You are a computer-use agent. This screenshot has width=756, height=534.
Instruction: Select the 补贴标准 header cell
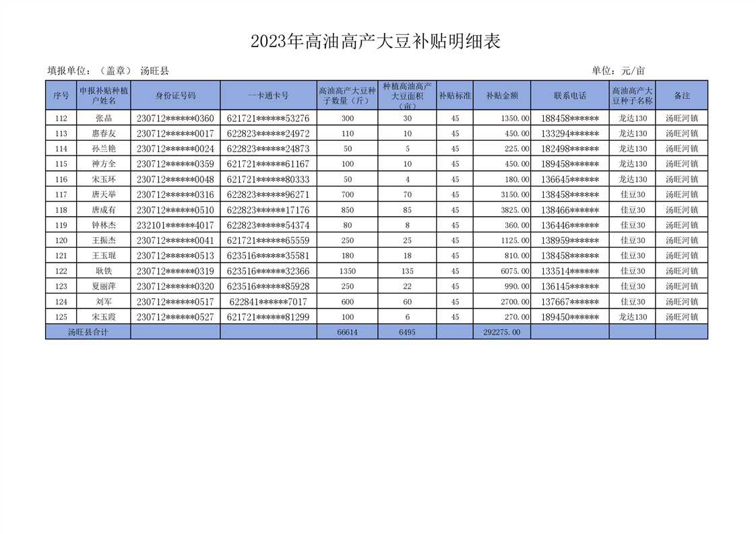pyautogui.click(x=455, y=96)
